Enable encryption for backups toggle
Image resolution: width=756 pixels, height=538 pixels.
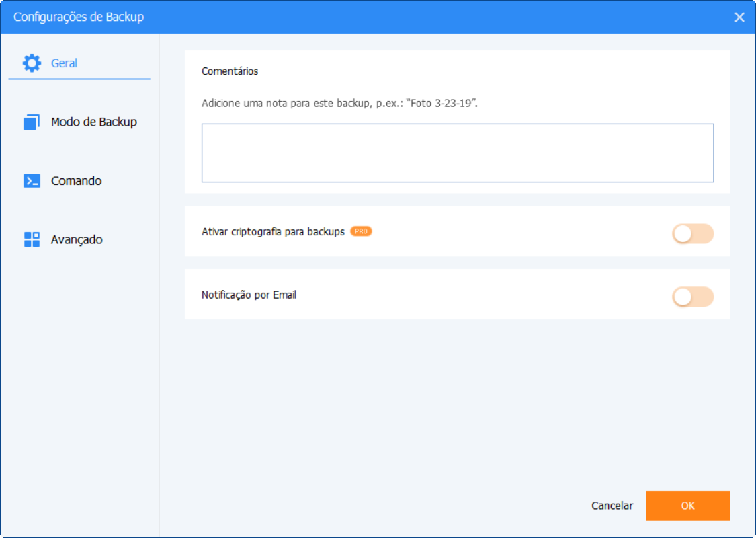pyautogui.click(x=692, y=234)
